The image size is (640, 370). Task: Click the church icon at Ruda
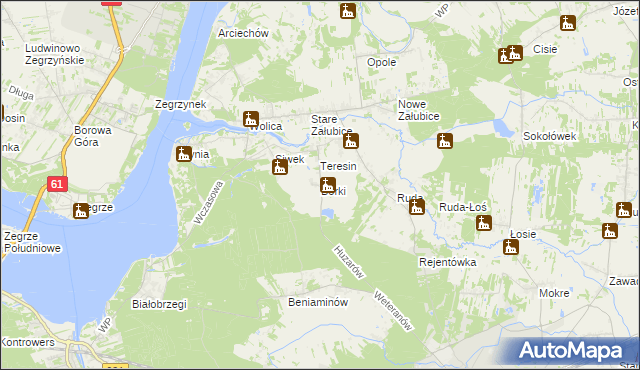tap(417, 207)
